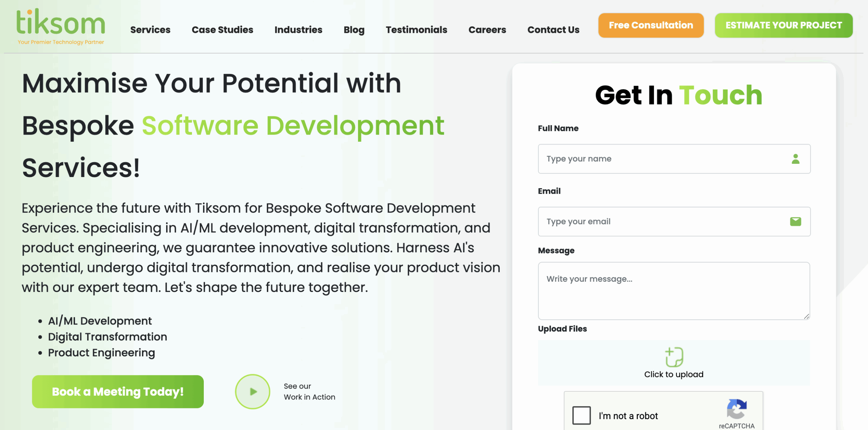This screenshot has height=430, width=868.
Task: Click the Your Premier Technology Partner tagline
Action: (x=61, y=42)
